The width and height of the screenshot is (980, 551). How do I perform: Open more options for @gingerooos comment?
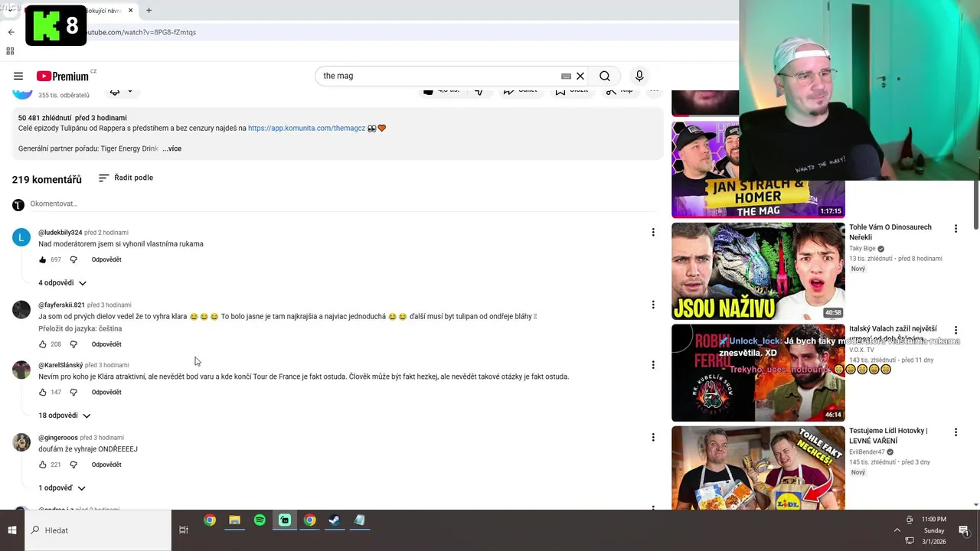653,437
